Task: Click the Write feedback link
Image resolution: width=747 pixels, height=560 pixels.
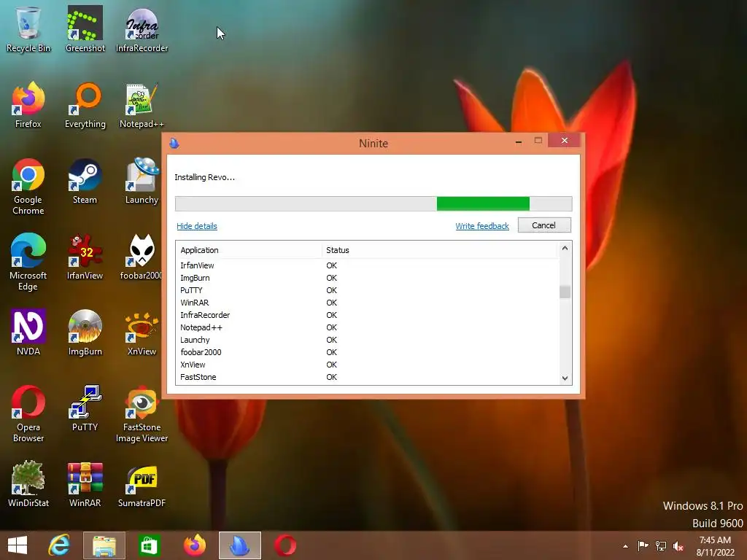Action: click(482, 226)
